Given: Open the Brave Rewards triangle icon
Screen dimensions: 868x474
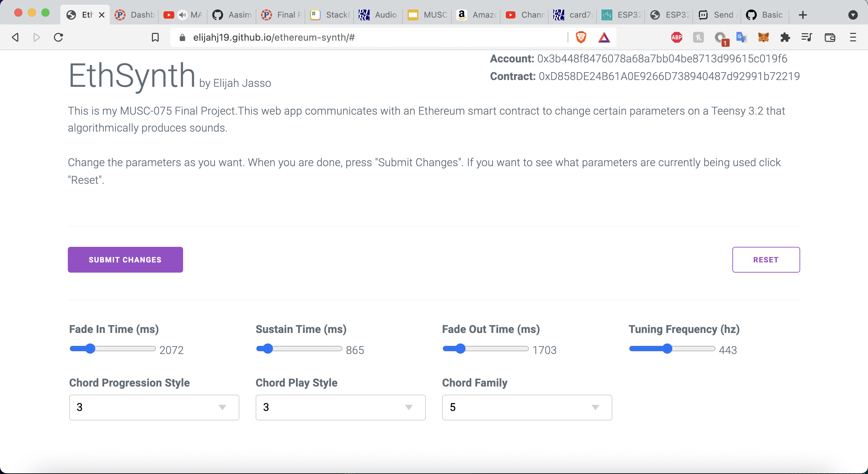Looking at the screenshot, I should pos(604,37).
